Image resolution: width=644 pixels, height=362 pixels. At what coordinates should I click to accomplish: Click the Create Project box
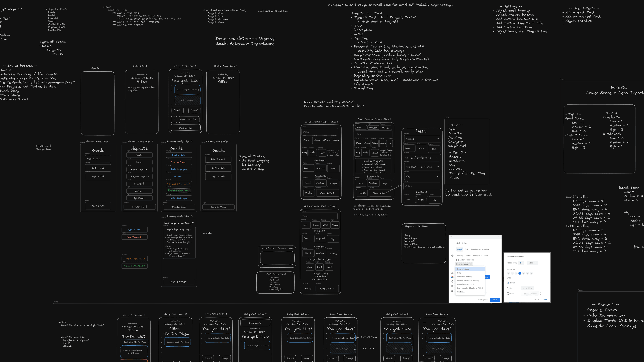[179, 282]
